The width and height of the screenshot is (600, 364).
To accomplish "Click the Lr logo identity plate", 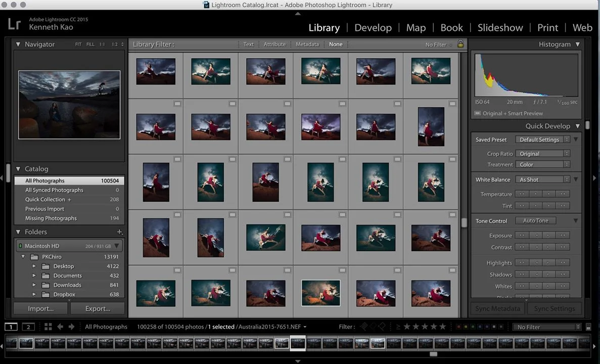I will coord(14,24).
